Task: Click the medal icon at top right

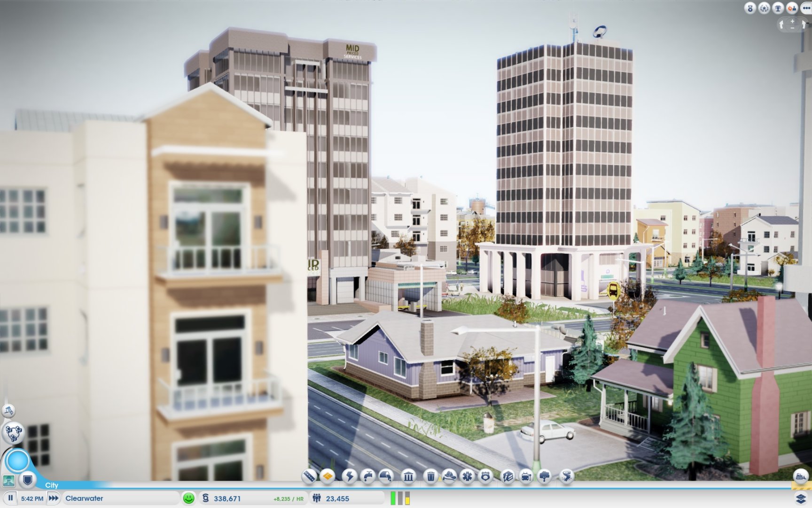Action: pos(750,8)
